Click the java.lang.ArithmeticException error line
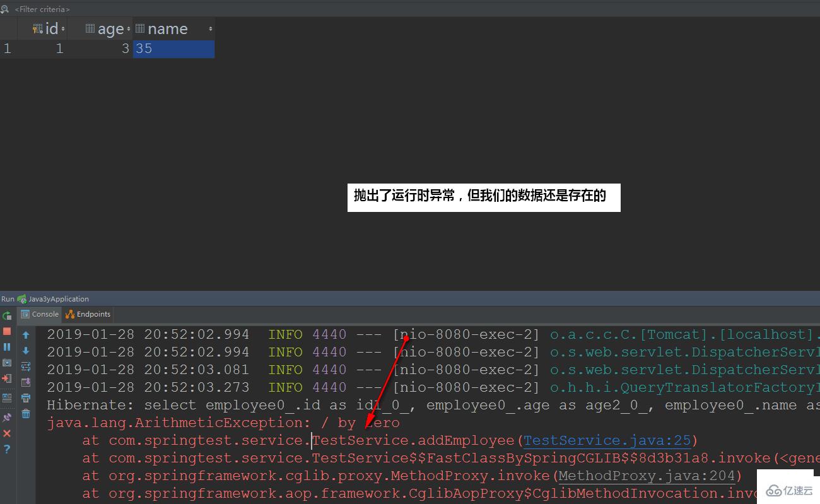820x504 pixels. coord(223,423)
